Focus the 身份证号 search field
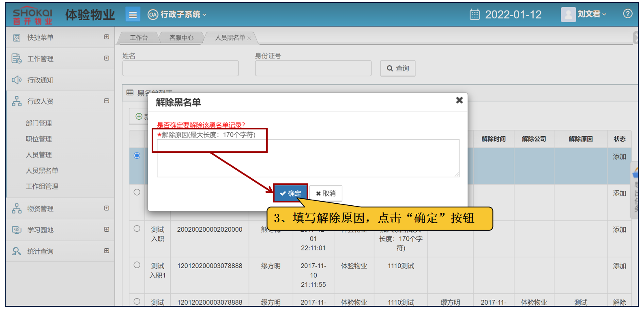Viewport: 644px width, 312px height. [313, 68]
